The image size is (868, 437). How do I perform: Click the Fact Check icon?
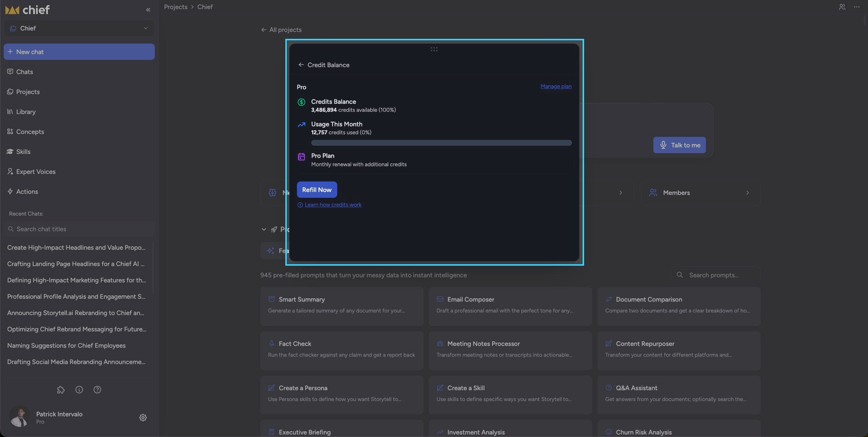tap(271, 344)
